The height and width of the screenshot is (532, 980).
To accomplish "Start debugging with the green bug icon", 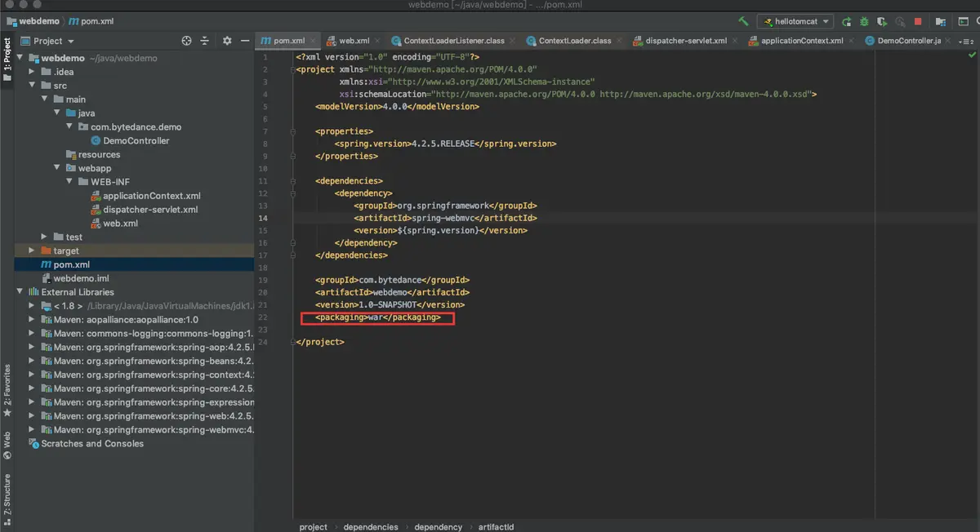I will [x=864, y=22].
